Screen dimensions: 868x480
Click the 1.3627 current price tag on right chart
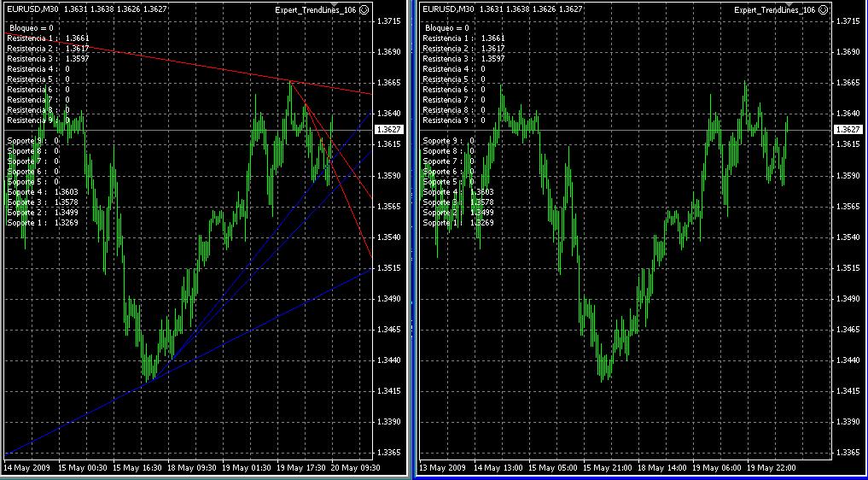point(848,130)
